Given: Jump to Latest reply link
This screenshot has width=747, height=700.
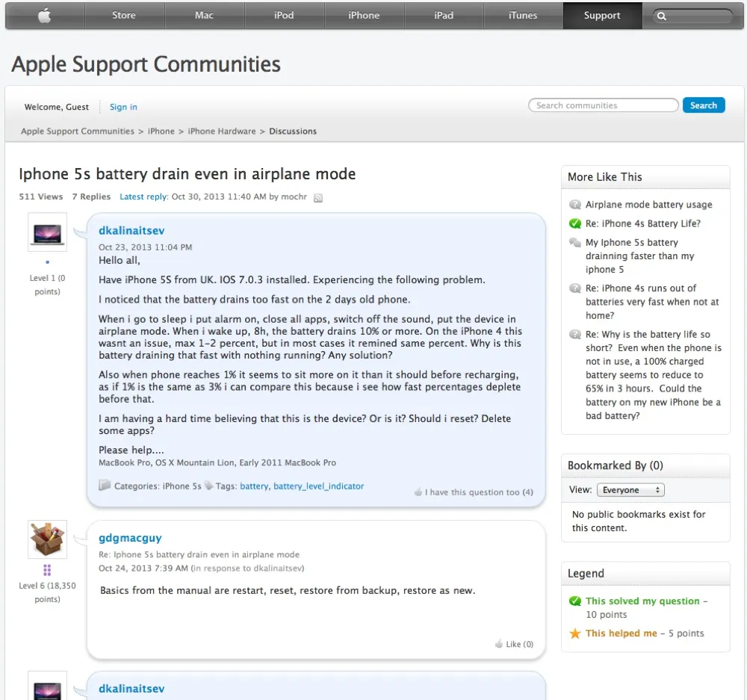Looking at the screenshot, I should [143, 196].
